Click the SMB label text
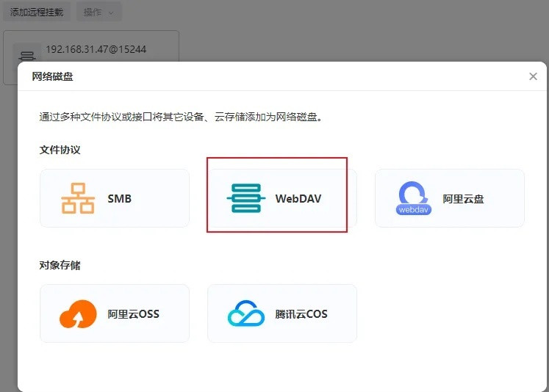Image resolution: width=549 pixels, height=392 pixels. pyautogui.click(x=119, y=199)
